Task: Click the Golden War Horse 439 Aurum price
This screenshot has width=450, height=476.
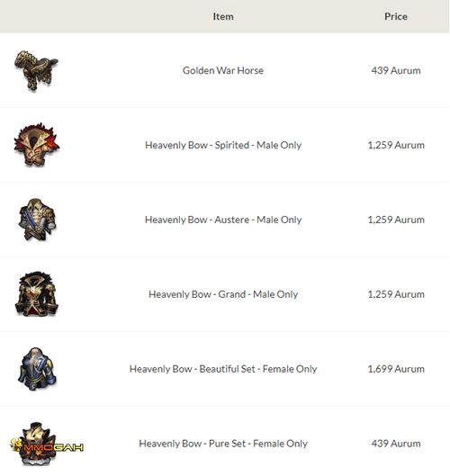Action: point(396,70)
